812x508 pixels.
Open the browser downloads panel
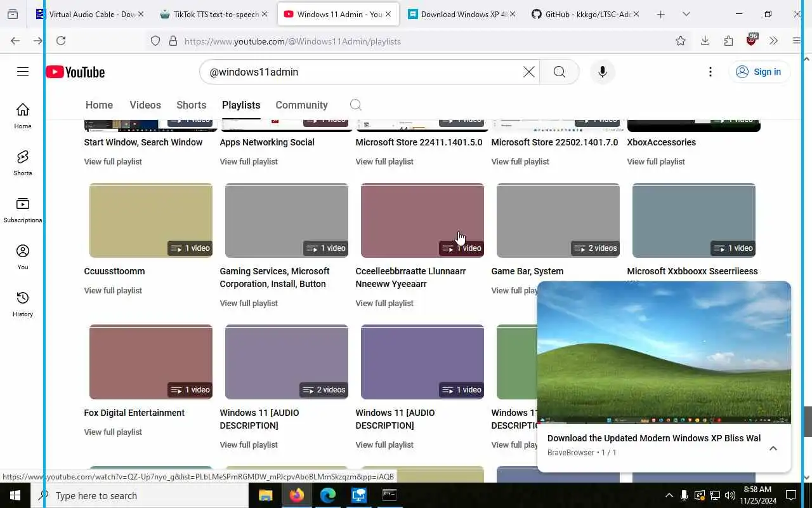[x=705, y=41]
